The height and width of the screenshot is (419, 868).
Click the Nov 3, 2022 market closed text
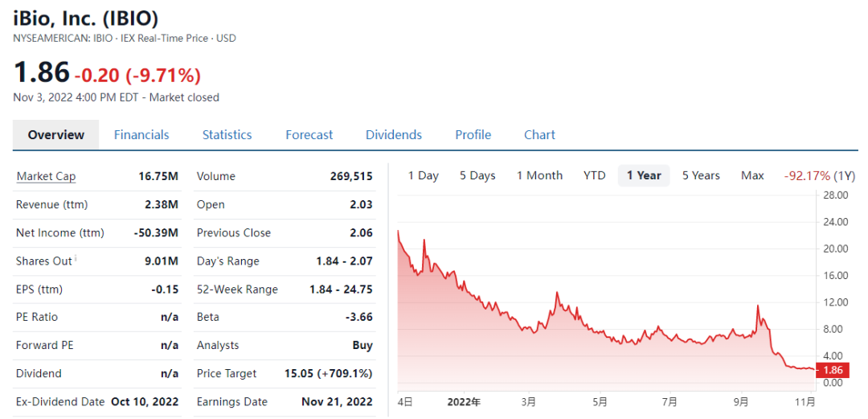pos(117,97)
